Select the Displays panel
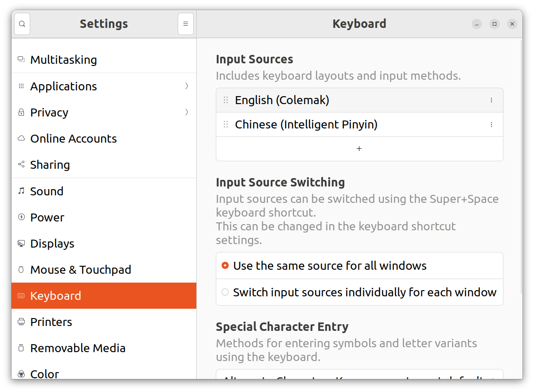This screenshot has height=392, width=534. click(x=104, y=244)
